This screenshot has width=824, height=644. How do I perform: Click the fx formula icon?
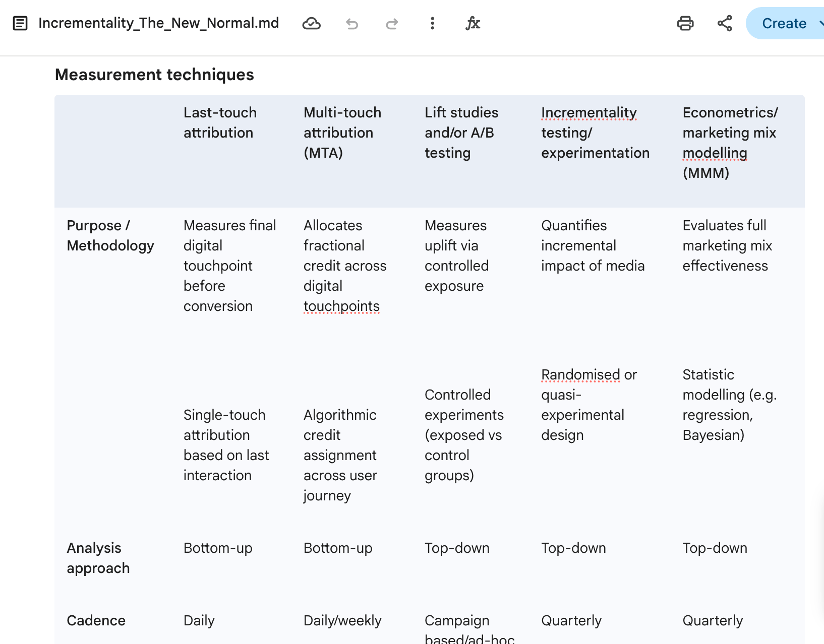(473, 23)
